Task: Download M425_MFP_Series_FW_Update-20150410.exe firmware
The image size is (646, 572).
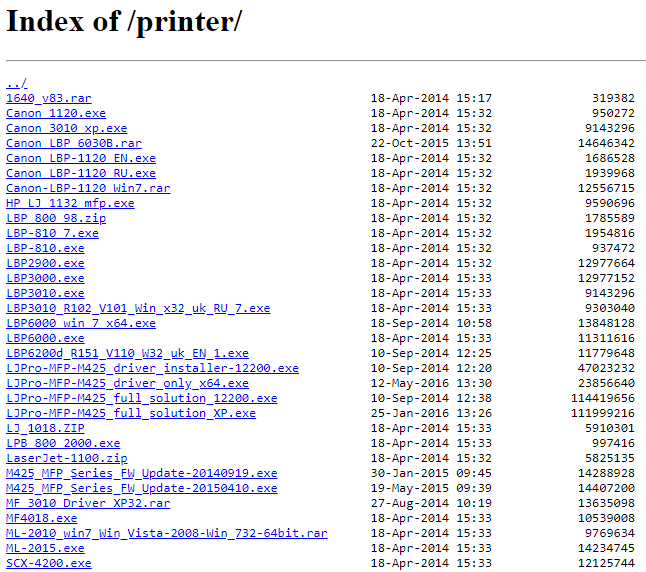Action: pos(141,488)
